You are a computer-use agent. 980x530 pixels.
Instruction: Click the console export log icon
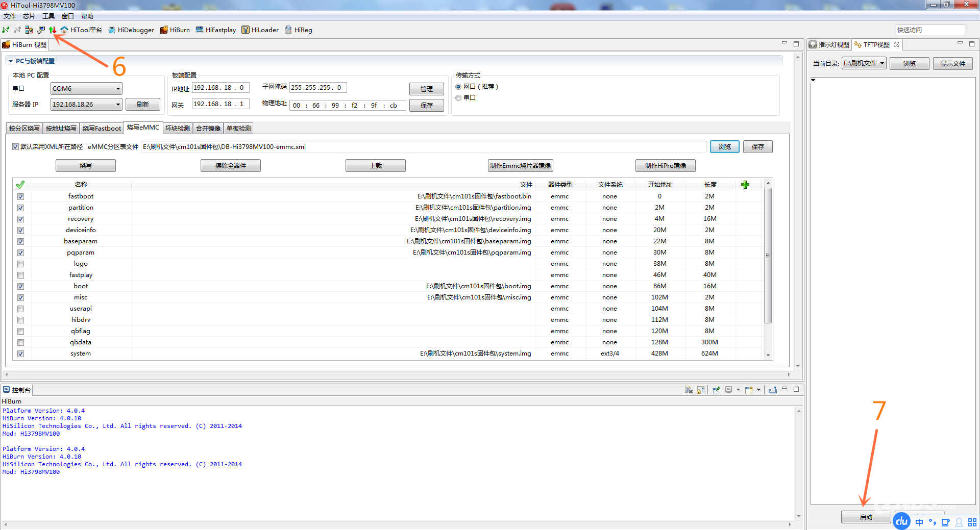[773, 390]
